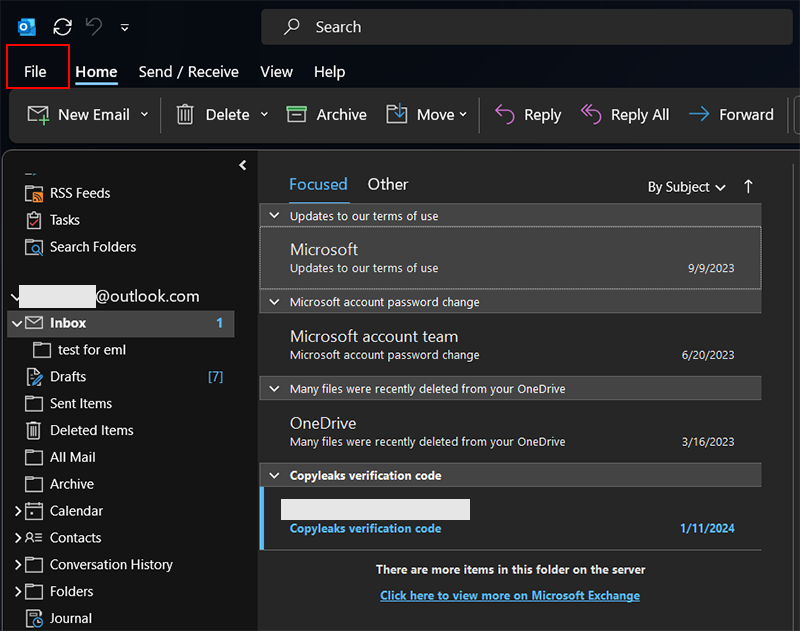Switch to the Other inbox tab

coord(388,184)
